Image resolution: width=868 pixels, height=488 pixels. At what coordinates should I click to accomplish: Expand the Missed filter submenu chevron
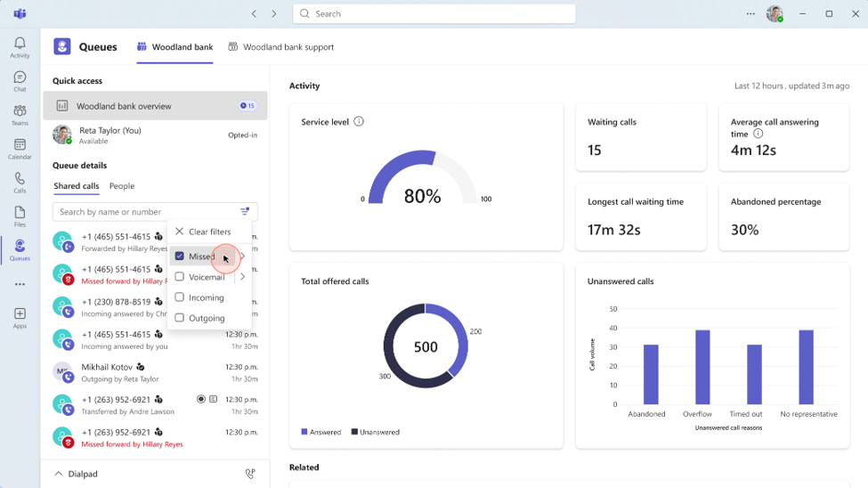pyautogui.click(x=243, y=256)
